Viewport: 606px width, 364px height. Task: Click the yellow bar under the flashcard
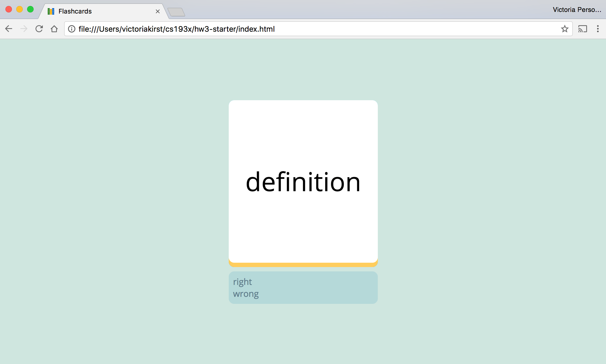(x=303, y=264)
